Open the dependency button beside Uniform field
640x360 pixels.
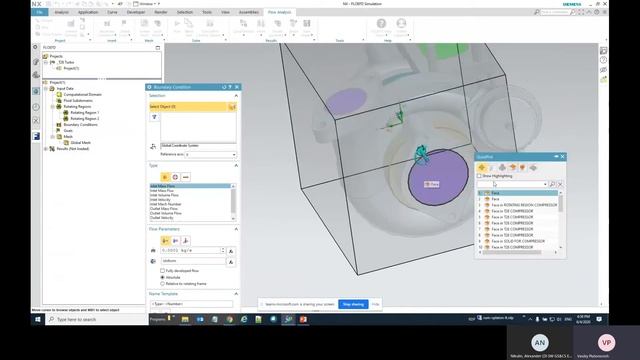(231, 262)
